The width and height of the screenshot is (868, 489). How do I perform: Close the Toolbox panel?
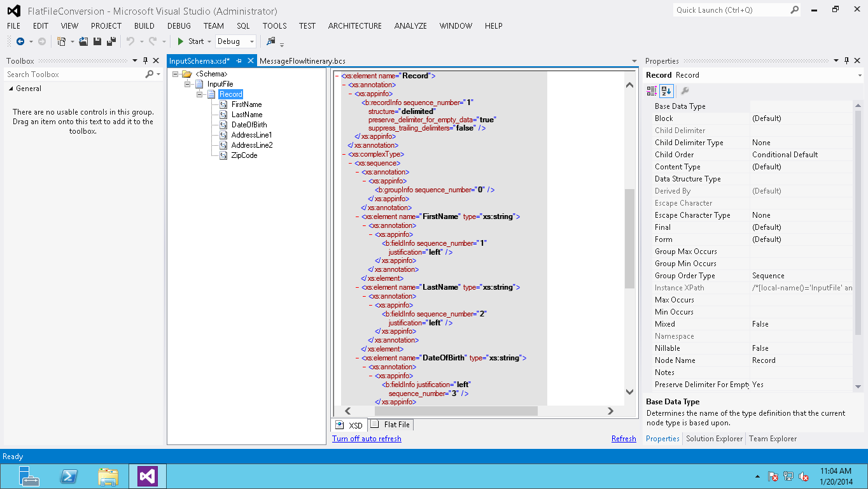(x=156, y=61)
